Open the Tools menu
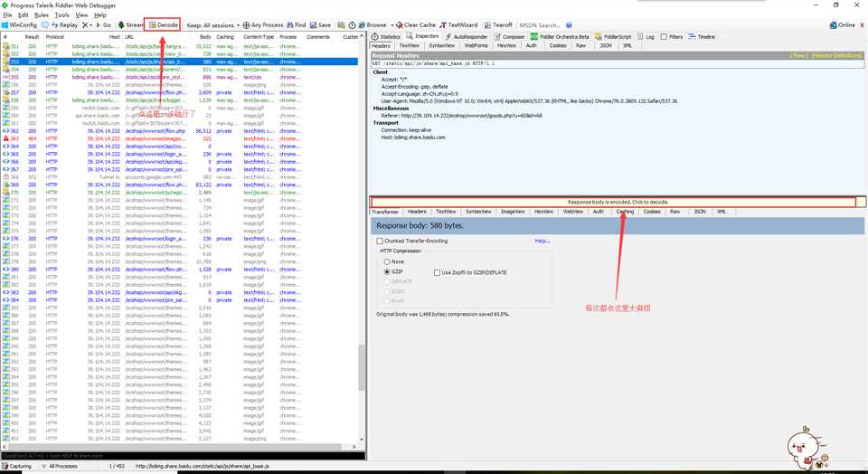Image resolution: width=868 pixels, height=474 pixels. [62, 15]
